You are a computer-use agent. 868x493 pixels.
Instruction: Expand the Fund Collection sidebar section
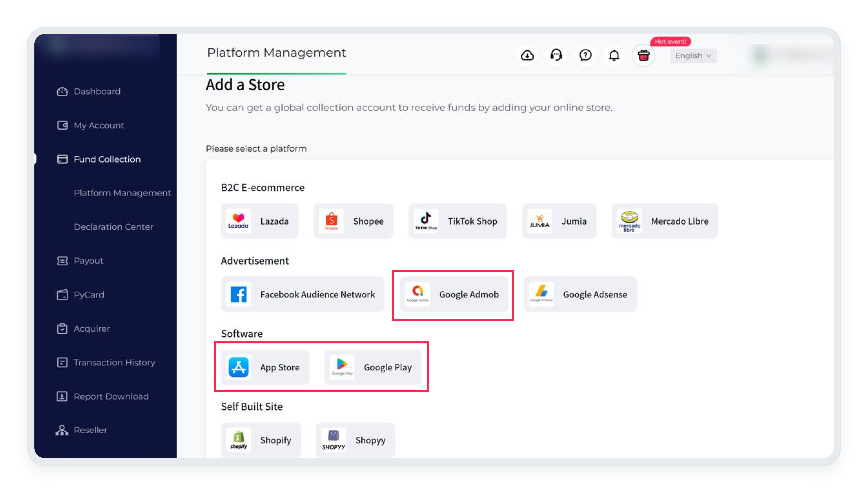[x=107, y=159]
